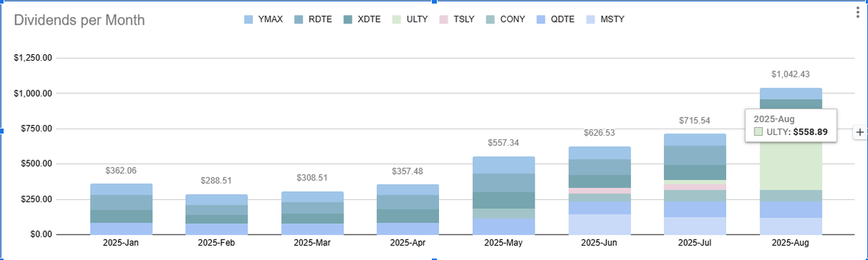Select the top YMAX segment of August bar

click(x=791, y=94)
